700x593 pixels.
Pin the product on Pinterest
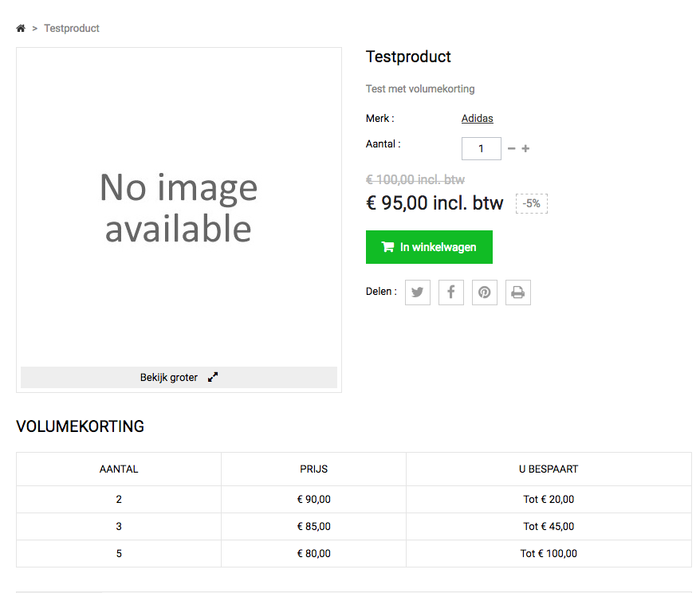pyautogui.click(x=484, y=293)
